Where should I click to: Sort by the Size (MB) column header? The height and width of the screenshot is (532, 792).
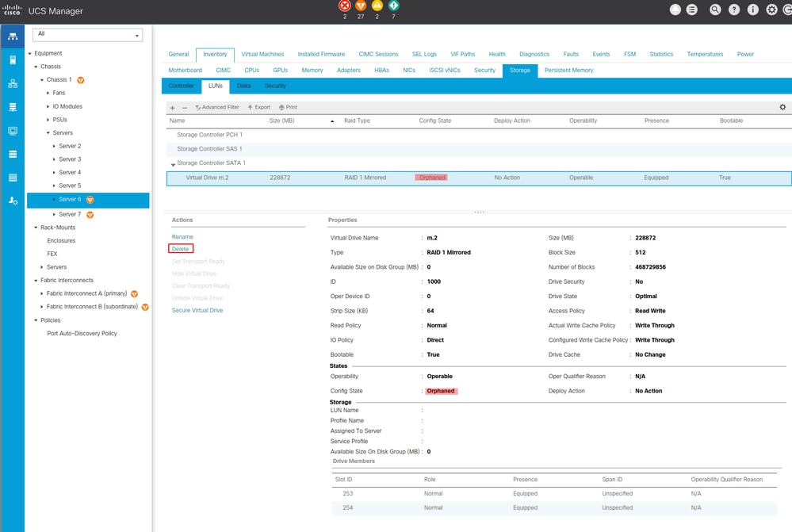click(x=282, y=121)
